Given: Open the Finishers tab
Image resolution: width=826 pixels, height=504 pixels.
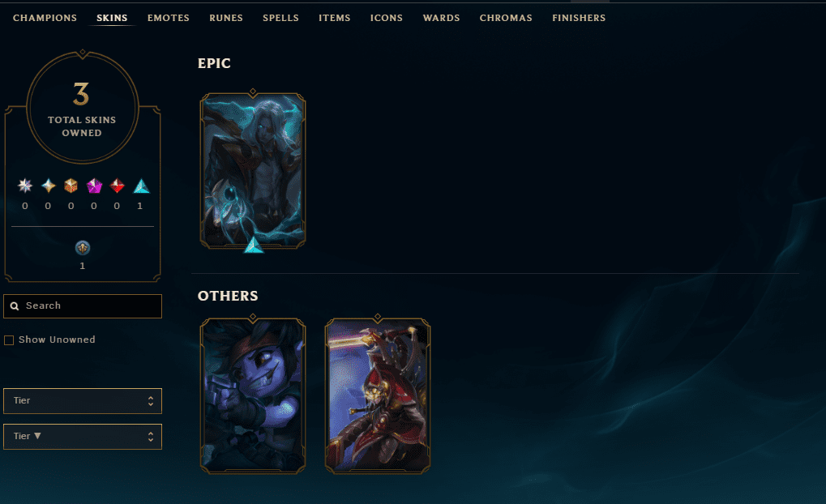Looking at the screenshot, I should pyautogui.click(x=579, y=18).
